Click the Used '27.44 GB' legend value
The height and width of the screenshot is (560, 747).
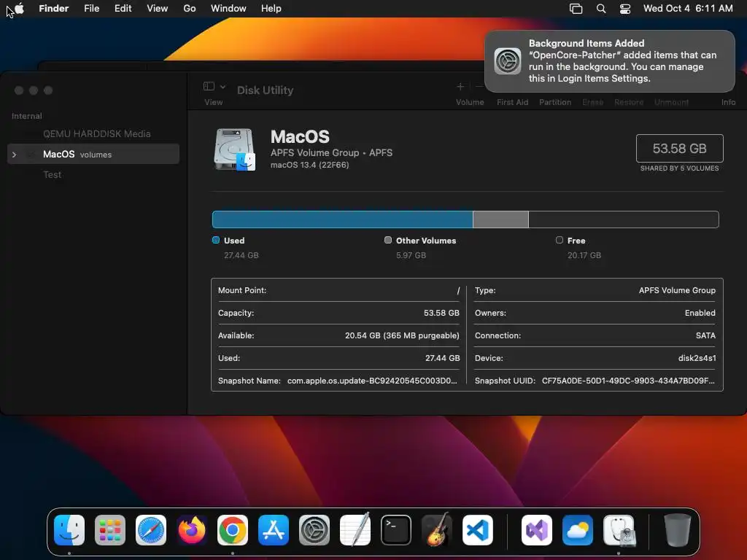tap(241, 255)
